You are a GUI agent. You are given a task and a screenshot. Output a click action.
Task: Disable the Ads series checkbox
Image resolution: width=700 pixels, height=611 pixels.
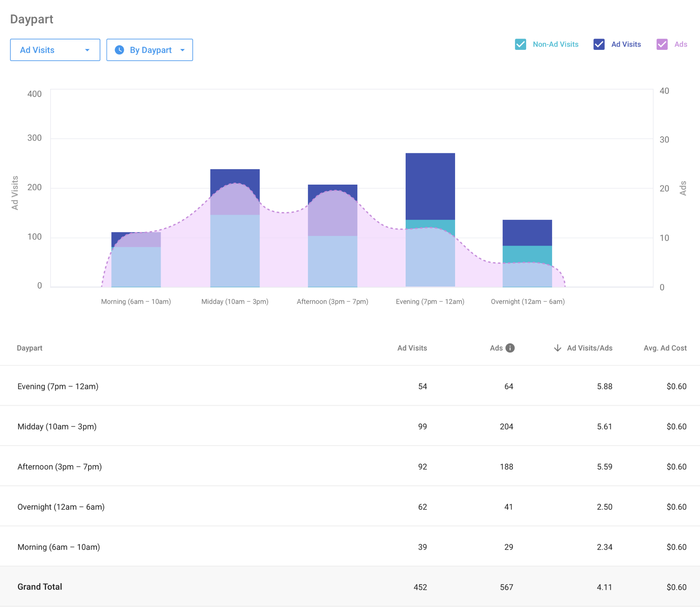point(662,44)
